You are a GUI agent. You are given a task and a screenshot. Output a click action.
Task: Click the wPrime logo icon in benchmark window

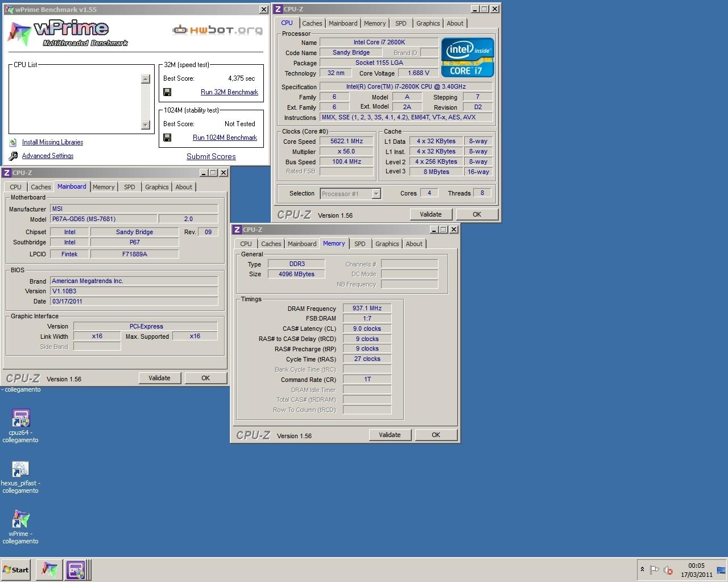pyautogui.click(x=19, y=33)
